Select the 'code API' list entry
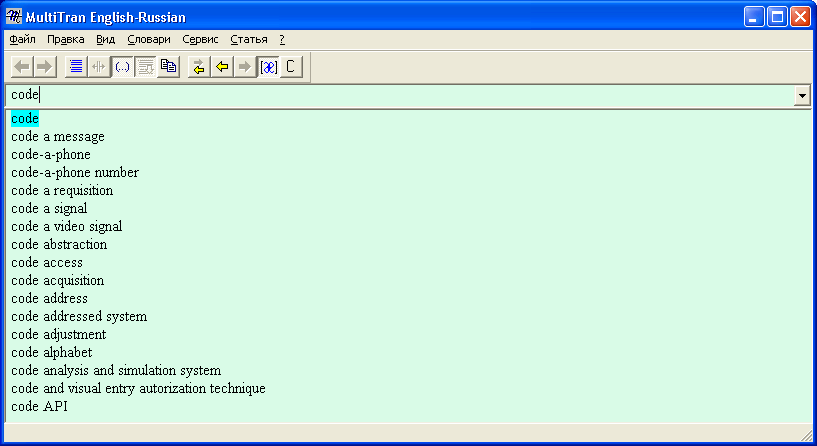Image resolution: width=817 pixels, height=446 pixels. coord(40,407)
